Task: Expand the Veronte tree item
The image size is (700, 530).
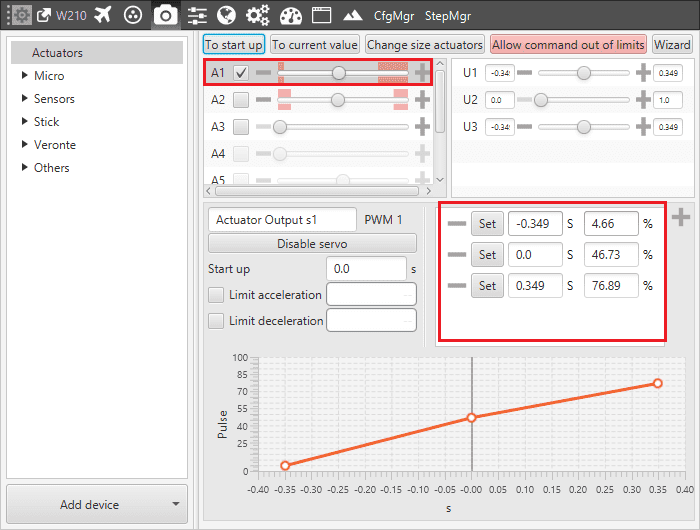Action: click(25, 144)
